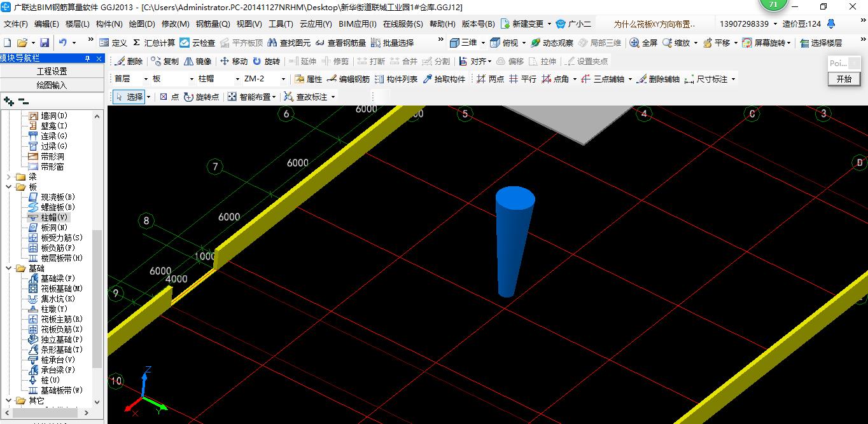Activate the 平移 pan tool
The height and width of the screenshot is (424, 868).
pos(716,43)
